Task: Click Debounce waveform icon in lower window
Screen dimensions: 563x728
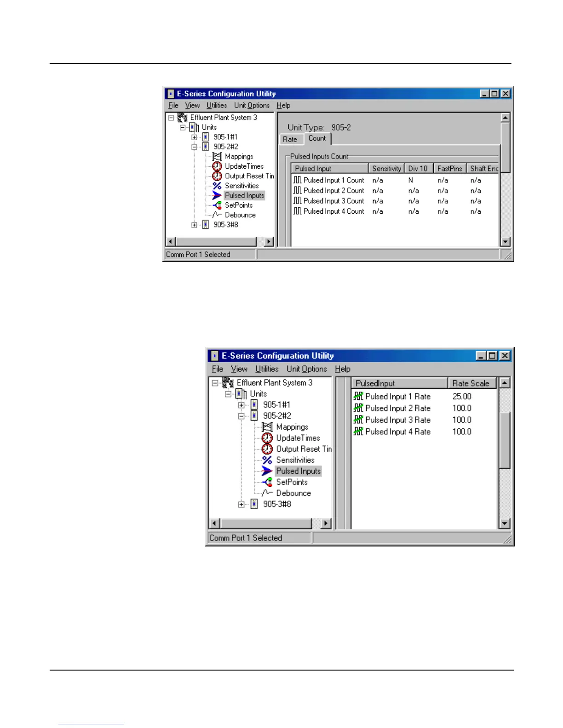Action: [x=267, y=493]
